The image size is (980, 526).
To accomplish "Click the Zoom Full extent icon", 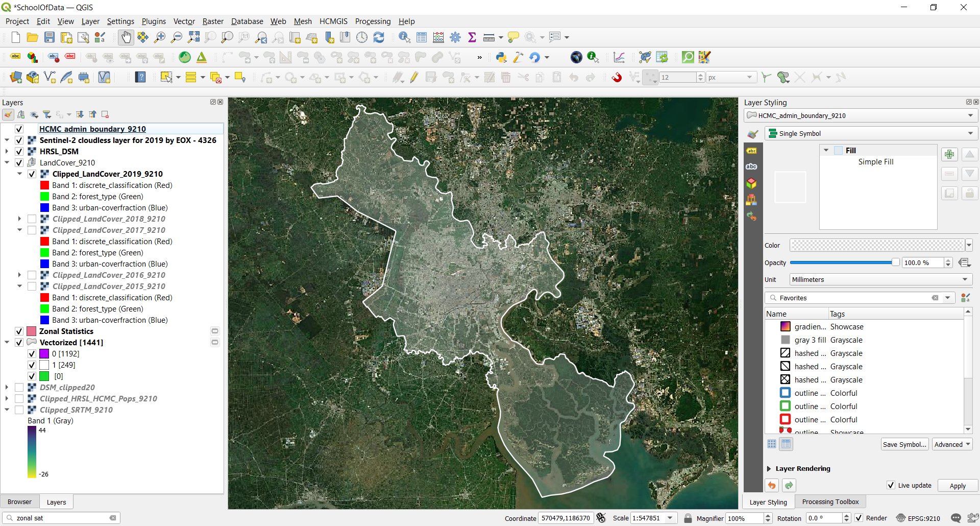I will (193, 37).
